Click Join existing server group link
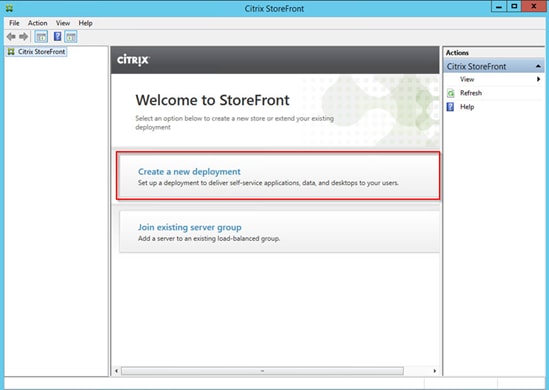The image size is (549, 390). [189, 227]
